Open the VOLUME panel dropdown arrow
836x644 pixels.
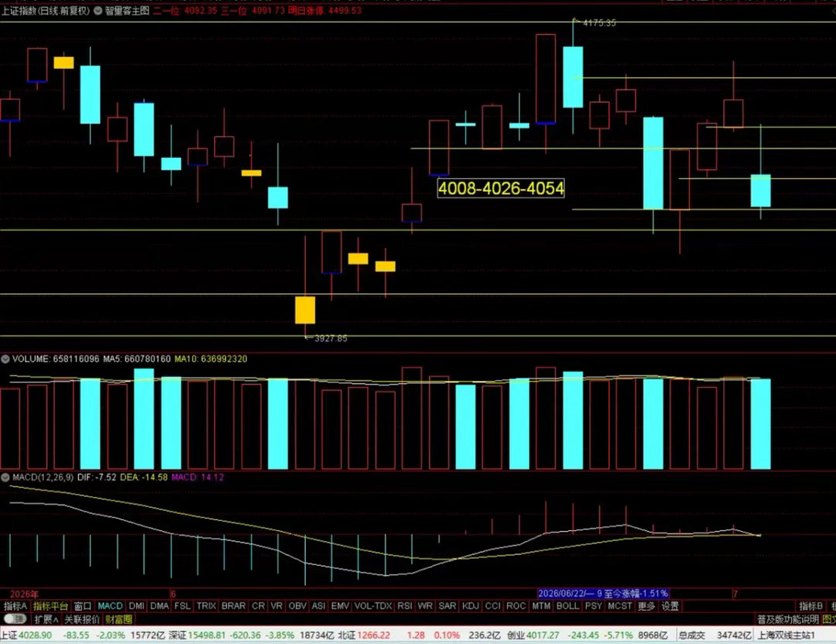5,359
